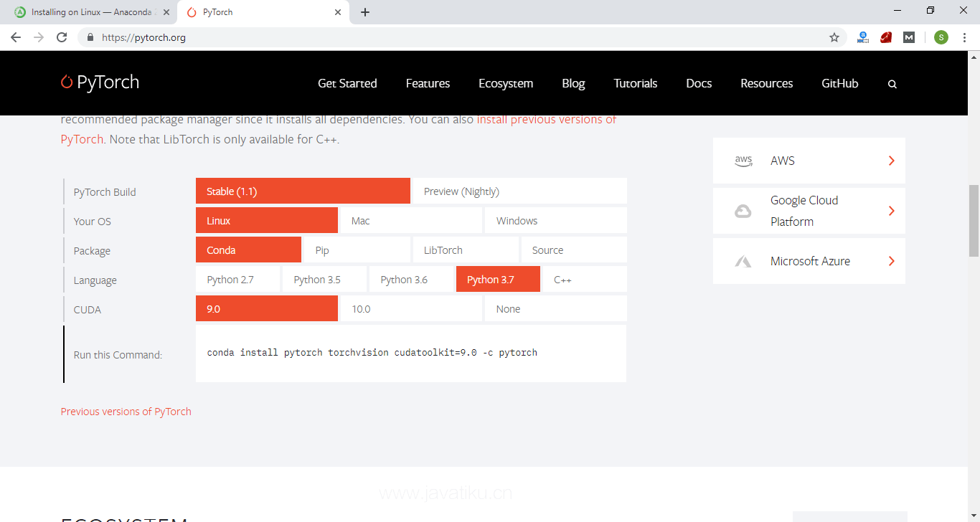Click the blue extension icon in toolbar
This screenshot has width=980, height=522.
(863, 37)
